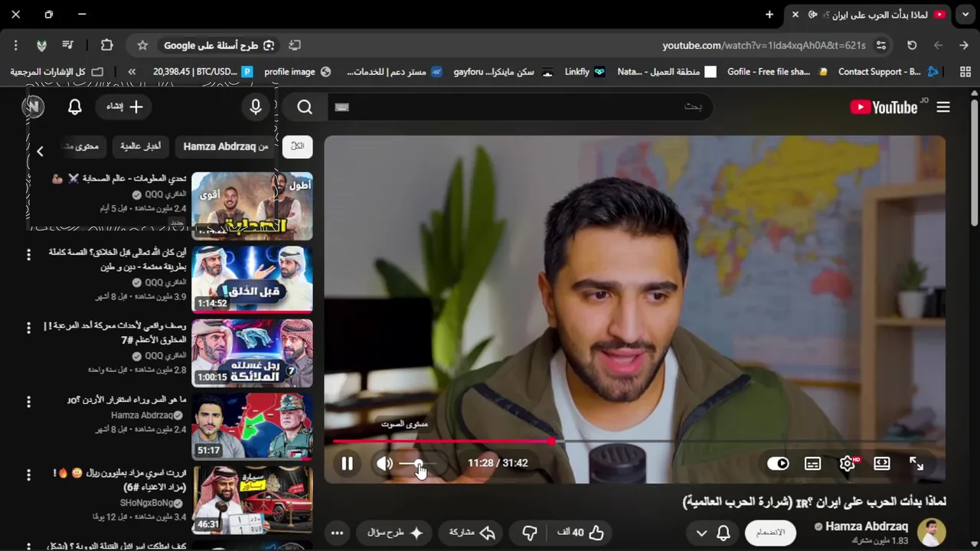This screenshot has height=551, width=980.
Task: Enter full screen with the expand arrows
Action: tap(916, 463)
